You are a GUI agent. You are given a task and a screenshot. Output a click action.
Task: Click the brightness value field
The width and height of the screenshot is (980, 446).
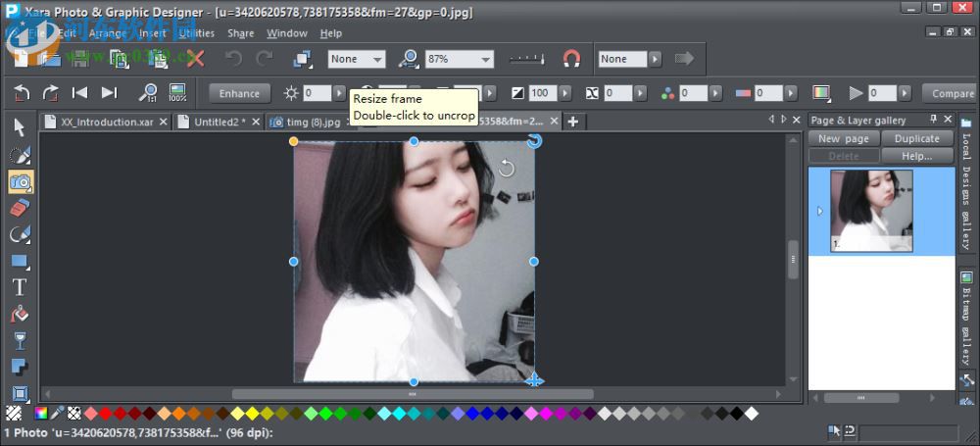(317, 93)
